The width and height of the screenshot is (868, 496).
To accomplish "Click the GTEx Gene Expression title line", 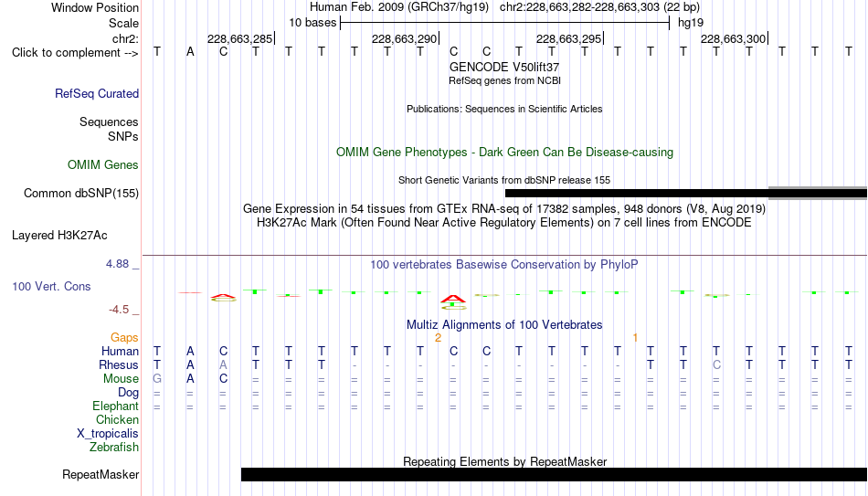I will click(504, 208).
